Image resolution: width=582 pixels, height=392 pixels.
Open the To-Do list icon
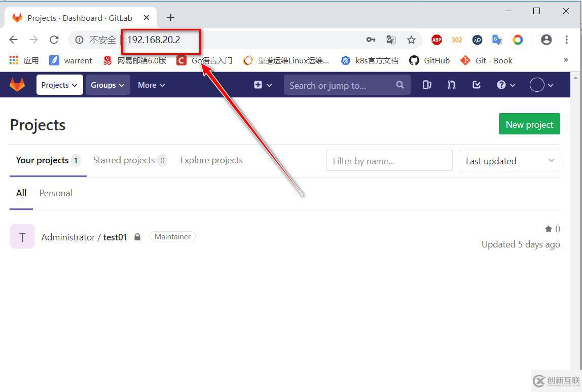point(477,85)
